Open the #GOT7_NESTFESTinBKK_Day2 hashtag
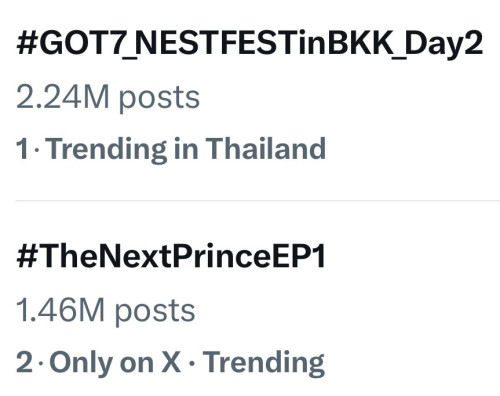Image resolution: width=500 pixels, height=396 pixels. (249, 44)
